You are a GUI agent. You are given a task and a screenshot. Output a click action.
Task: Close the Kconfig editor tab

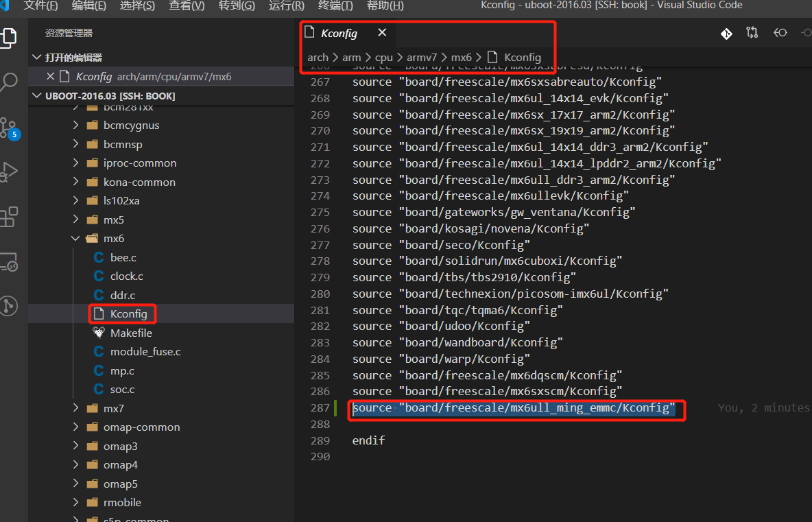pyautogui.click(x=382, y=33)
